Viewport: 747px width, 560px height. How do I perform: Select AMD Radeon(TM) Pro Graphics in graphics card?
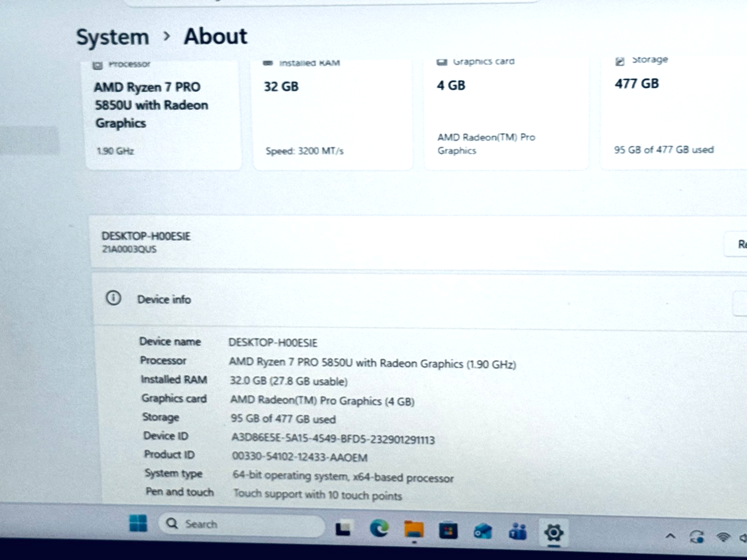(x=486, y=144)
